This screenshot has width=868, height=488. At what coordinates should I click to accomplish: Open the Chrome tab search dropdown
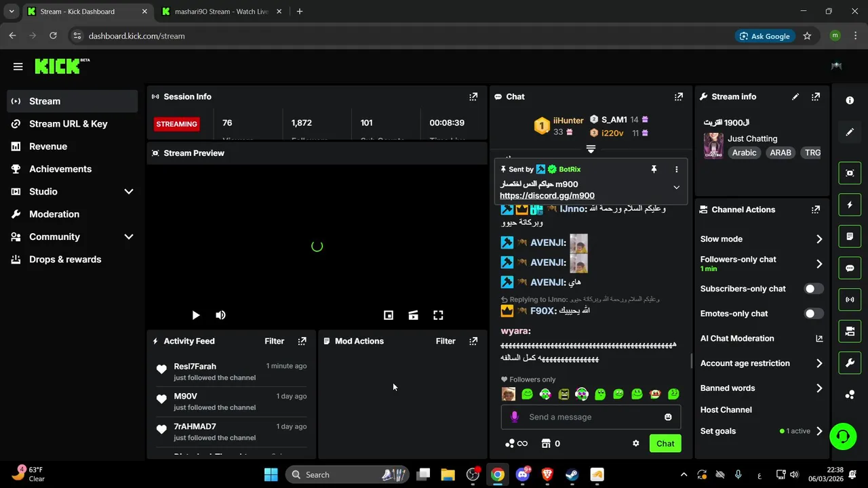(x=12, y=12)
